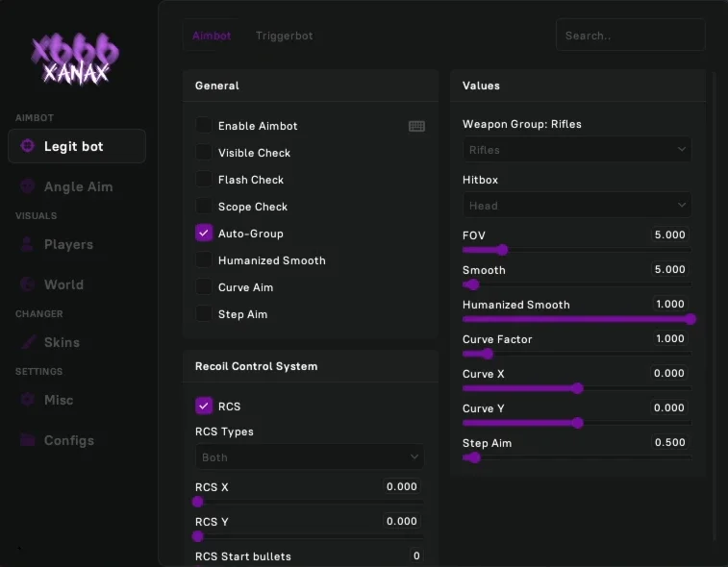Image resolution: width=728 pixels, height=567 pixels.
Task: Click the Legit bot crosshair icon
Action: click(x=27, y=146)
